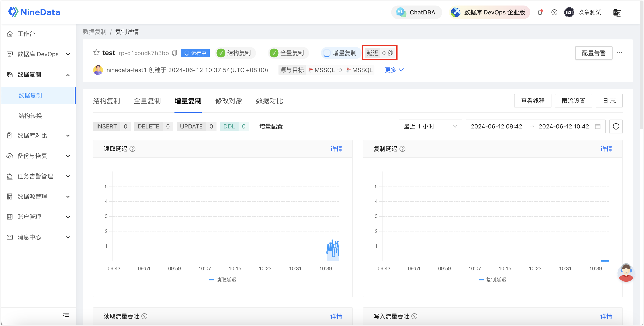Expand the 消息中心 sidebar menu
This screenshot has height=326, width=644.
click(x=38, y=237)
